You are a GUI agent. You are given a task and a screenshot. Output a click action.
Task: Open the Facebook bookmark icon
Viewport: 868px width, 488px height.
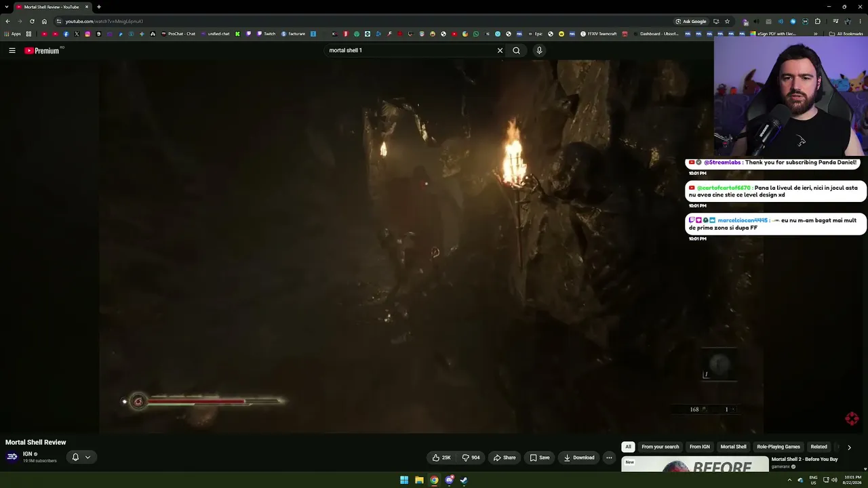pyautogui.click(x=66, y=34)
